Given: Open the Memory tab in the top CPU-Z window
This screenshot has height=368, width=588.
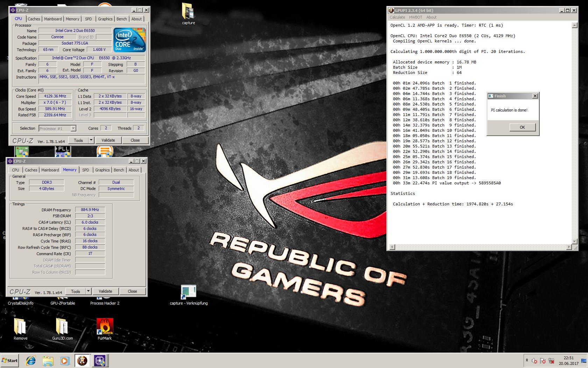Looking at the screenshot, I should point(72,19).
